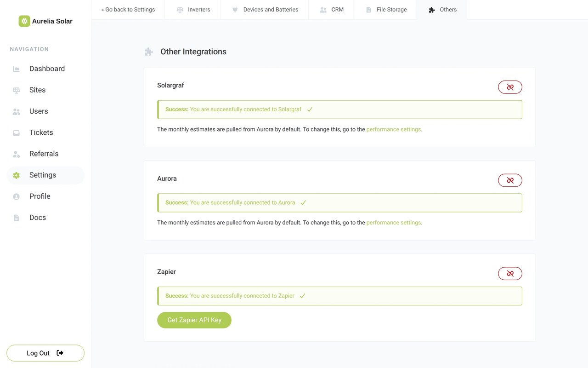The width and height of the screenshot is (588, 368).
Task: Select the CRM tab
Action: pos(331,10)
